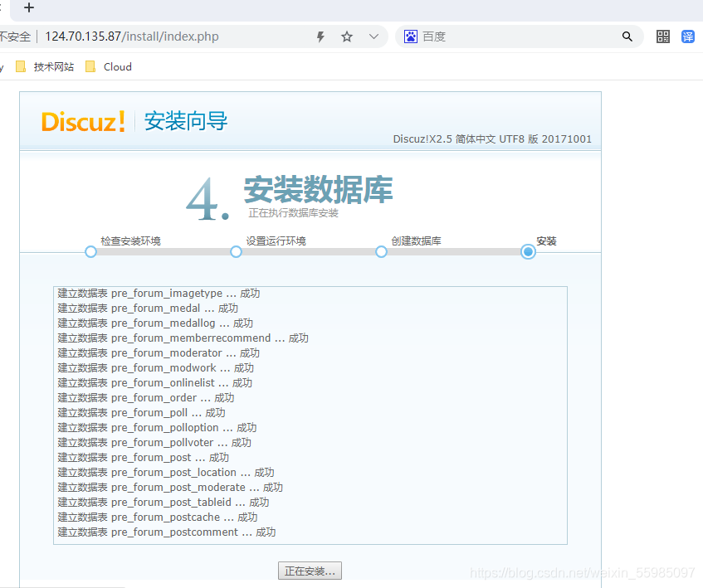Select the pre_forum_poll log line
This screenshot has width=703, height=588.
141,412
